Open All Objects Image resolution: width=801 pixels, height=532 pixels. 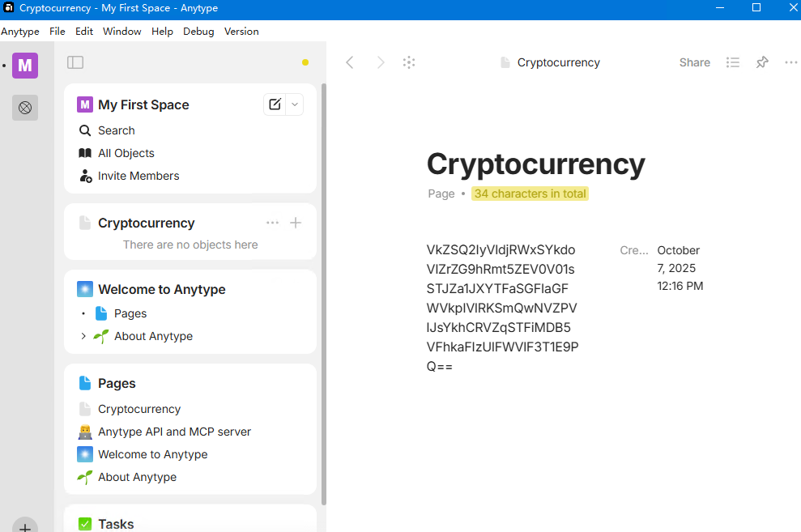point(126,153)
